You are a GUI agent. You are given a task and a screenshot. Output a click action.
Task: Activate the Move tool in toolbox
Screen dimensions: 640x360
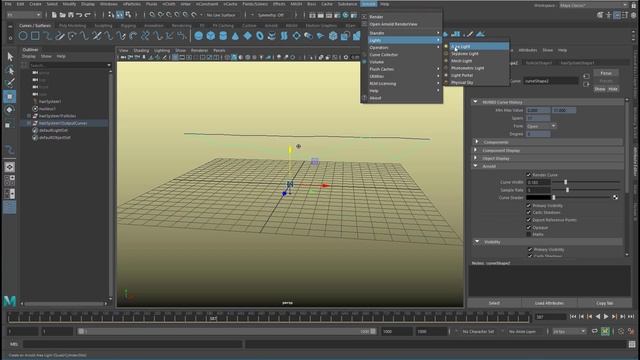pyautogui.click(x=10, y=96)
